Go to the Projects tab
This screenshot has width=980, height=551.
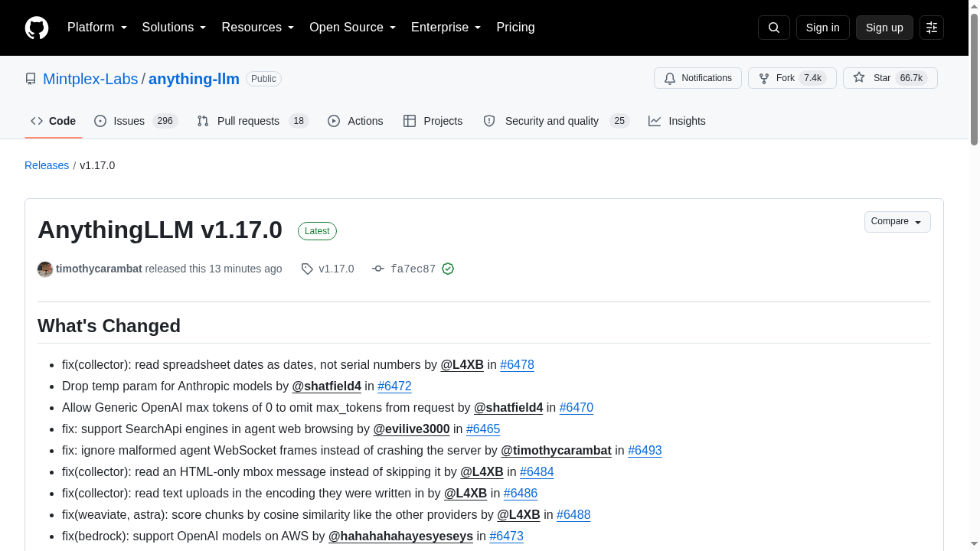pos(433,121)
